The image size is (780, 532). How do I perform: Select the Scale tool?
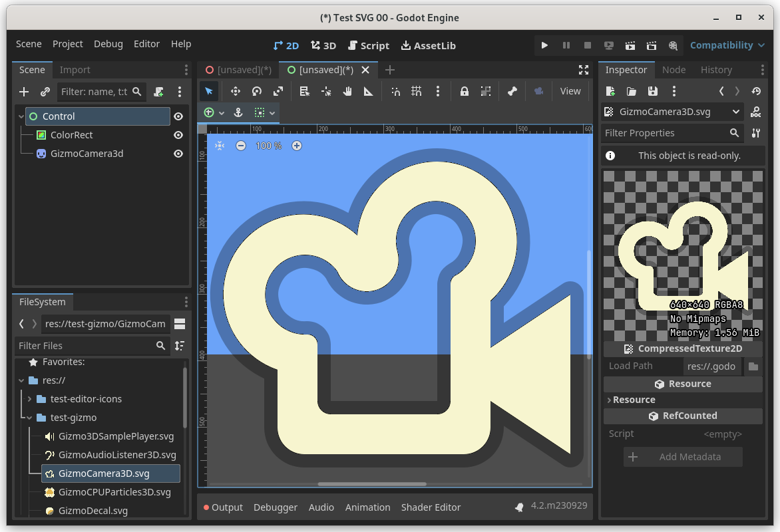coord(278,90)
